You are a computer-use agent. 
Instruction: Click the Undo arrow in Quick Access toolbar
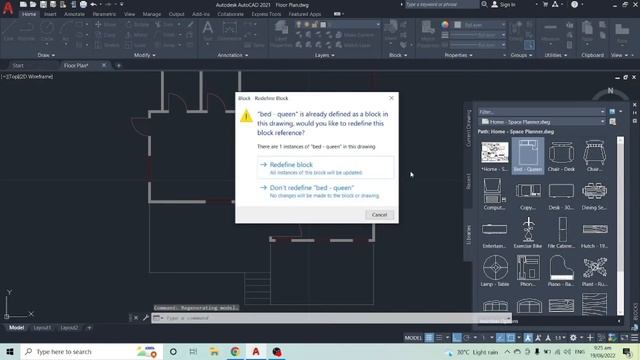click(x=93, y=4)
